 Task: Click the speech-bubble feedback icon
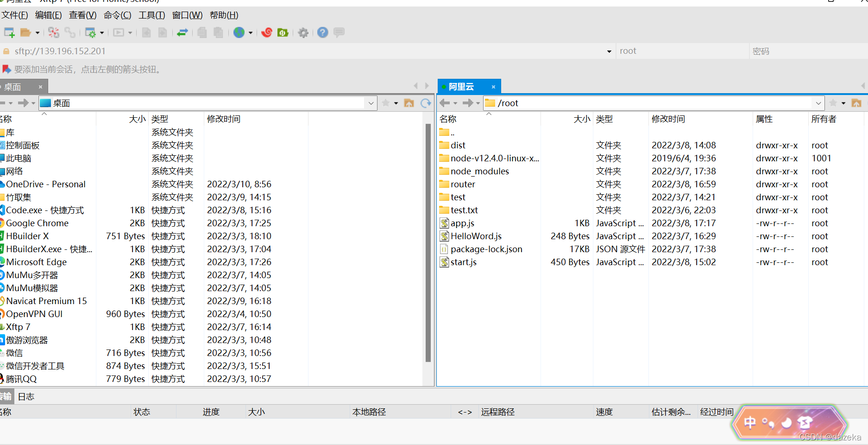pyautogui.click(x=339, y=32)
